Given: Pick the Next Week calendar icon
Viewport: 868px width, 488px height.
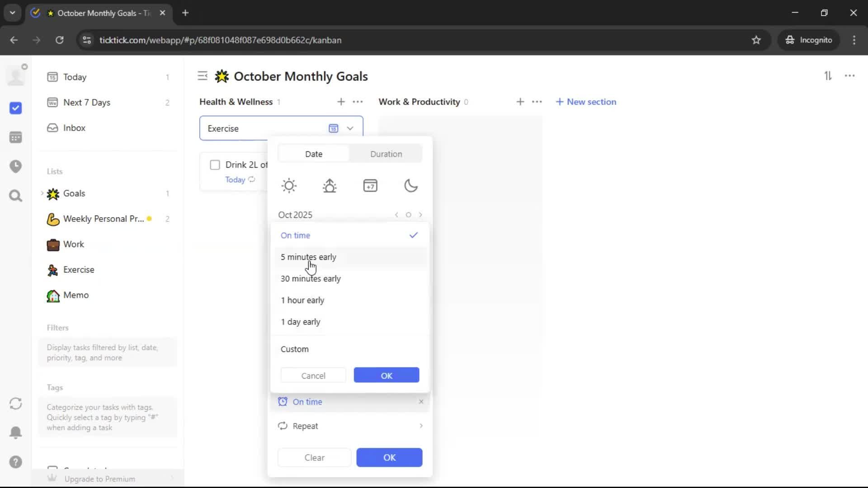Looking at the screenshot, I should click(370, 186).
